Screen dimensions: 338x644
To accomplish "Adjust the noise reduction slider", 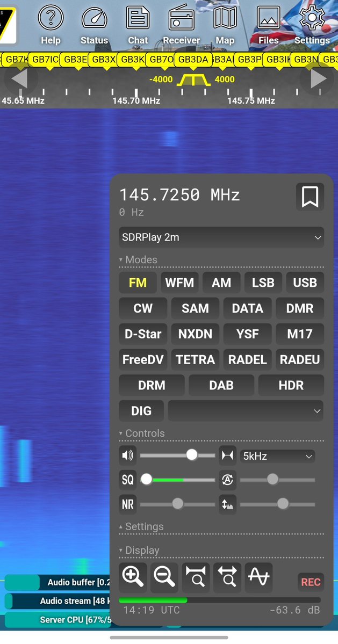I will click(177, 504).
